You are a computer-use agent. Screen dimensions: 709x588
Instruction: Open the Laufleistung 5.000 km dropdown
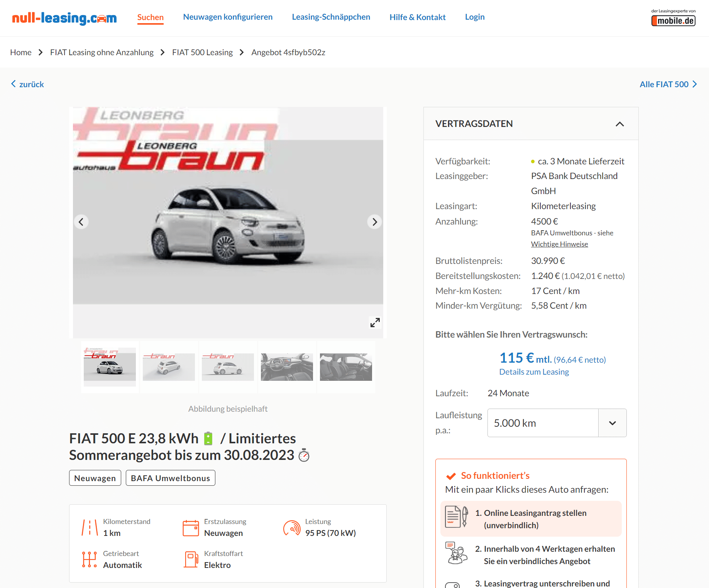pyautogui.click(x=557, y=423)
